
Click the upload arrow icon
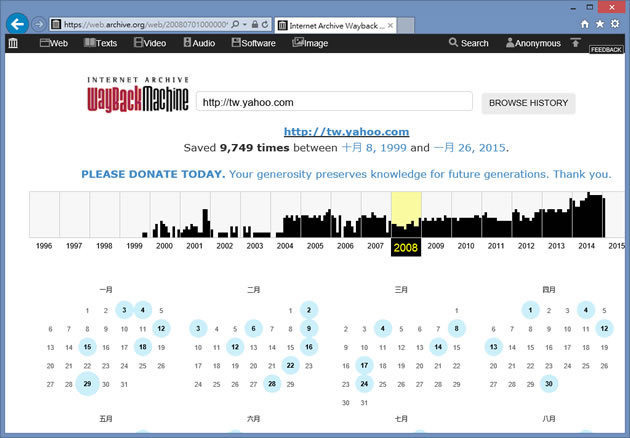pos(576,42)
